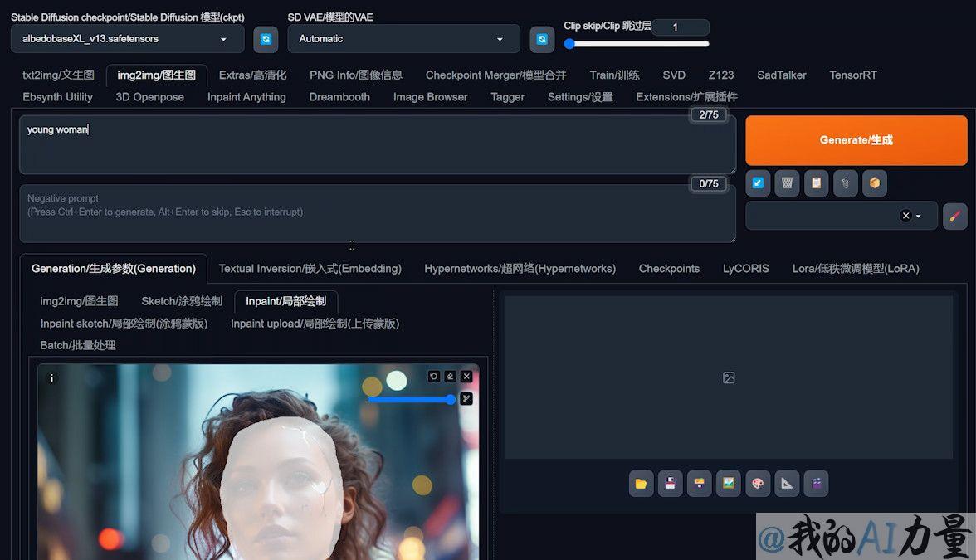Open the Lora/低秩微调模型 tab
This screenshot has height=560, width=976.
[855, 269]
